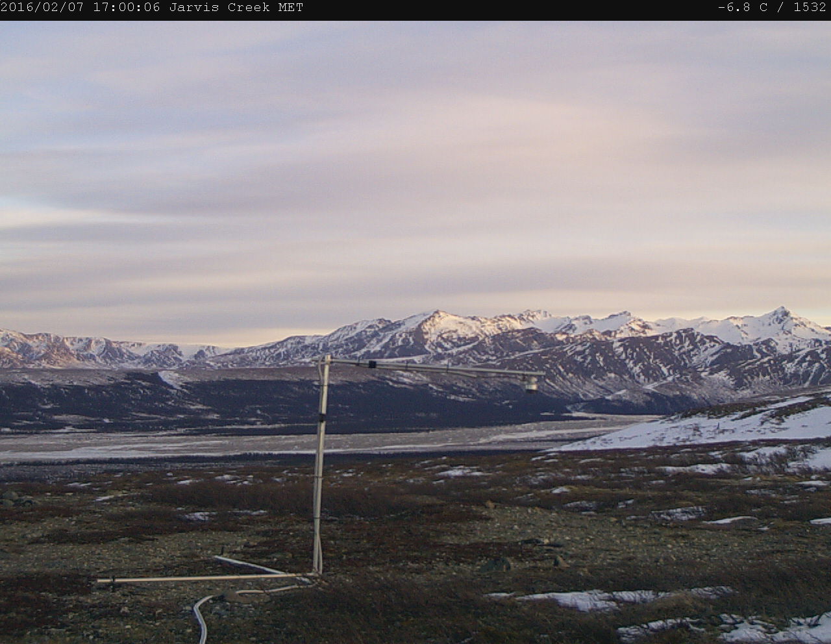Select the Jarvis Creek MET station label
Image resolution: width=831 pixels, height=644 pixels.
[x=236, y=8]
